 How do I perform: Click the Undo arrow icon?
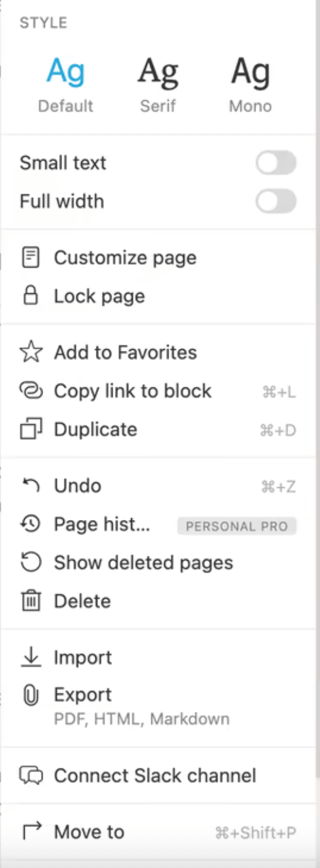coord(31,486)
